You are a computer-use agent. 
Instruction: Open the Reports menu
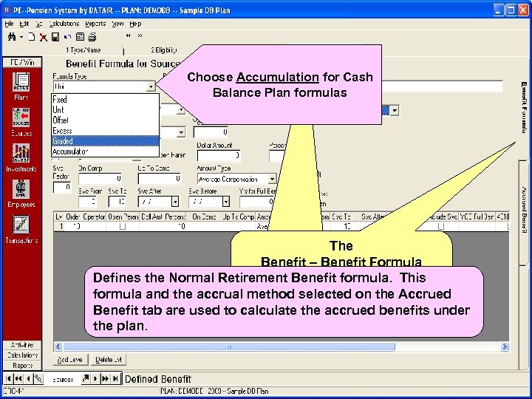point(95,24)
